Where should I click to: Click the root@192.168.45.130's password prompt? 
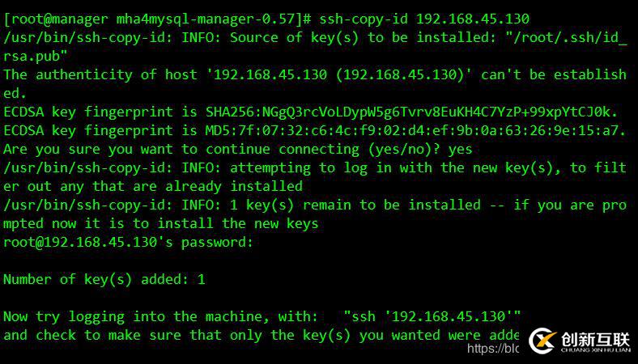click(128, 242)
